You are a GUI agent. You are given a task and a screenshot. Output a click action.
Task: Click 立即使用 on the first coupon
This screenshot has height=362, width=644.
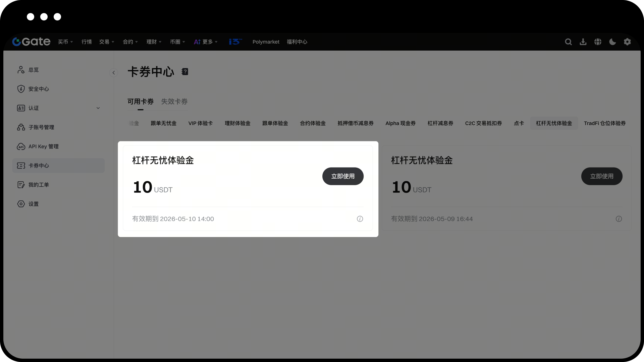point(343,176)
